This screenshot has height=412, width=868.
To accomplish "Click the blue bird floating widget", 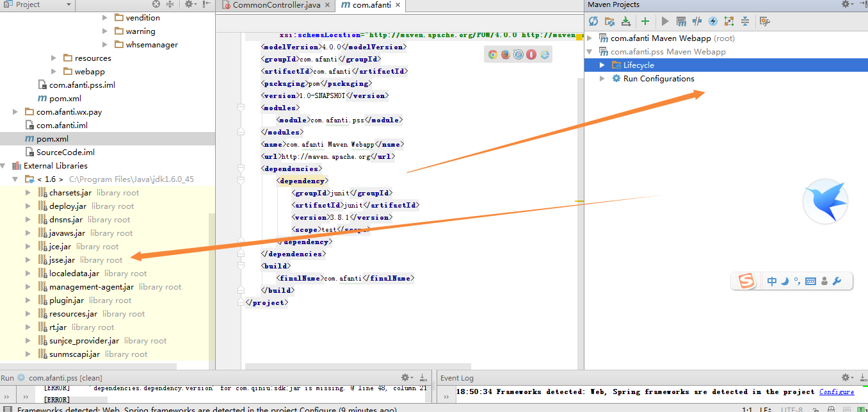I will pyautogui.click(x=826, y=202).
